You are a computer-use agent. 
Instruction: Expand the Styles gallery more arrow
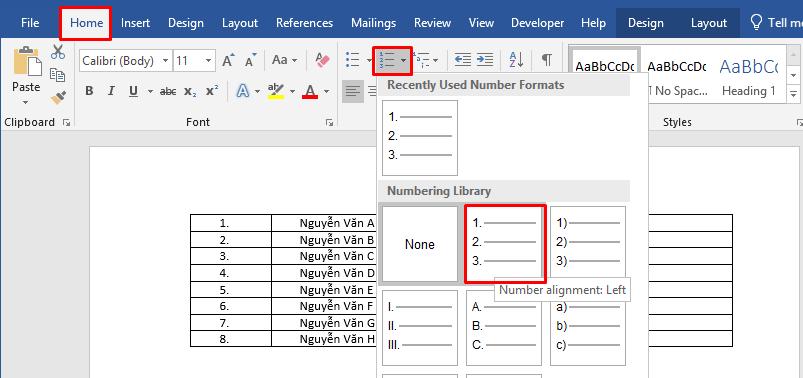pyautogui.click(x=794, y=94)
